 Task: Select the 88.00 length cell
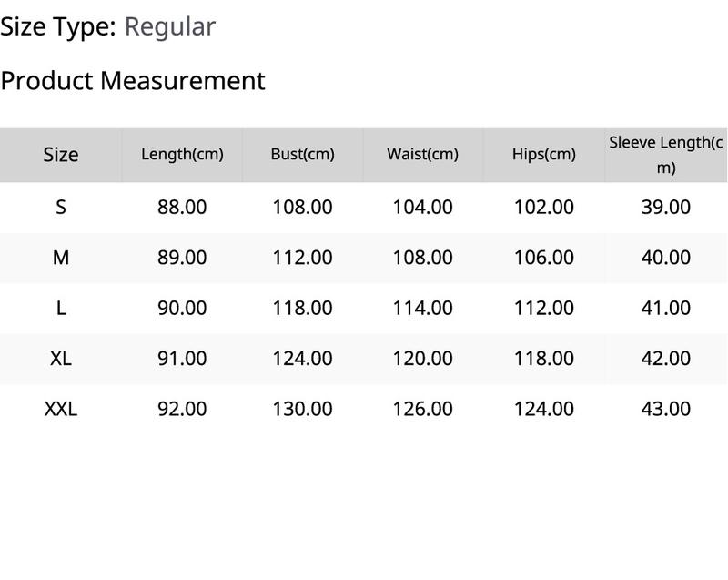click(182, 207)
